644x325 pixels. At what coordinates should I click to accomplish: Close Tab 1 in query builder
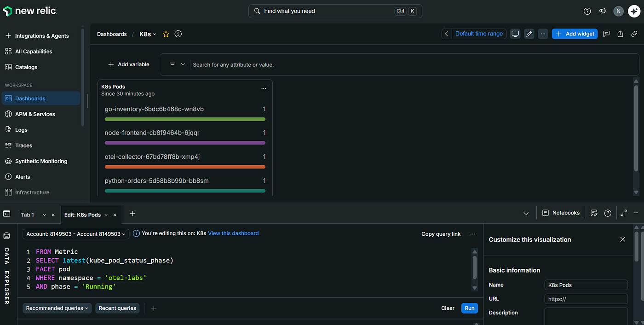point(53,215)
